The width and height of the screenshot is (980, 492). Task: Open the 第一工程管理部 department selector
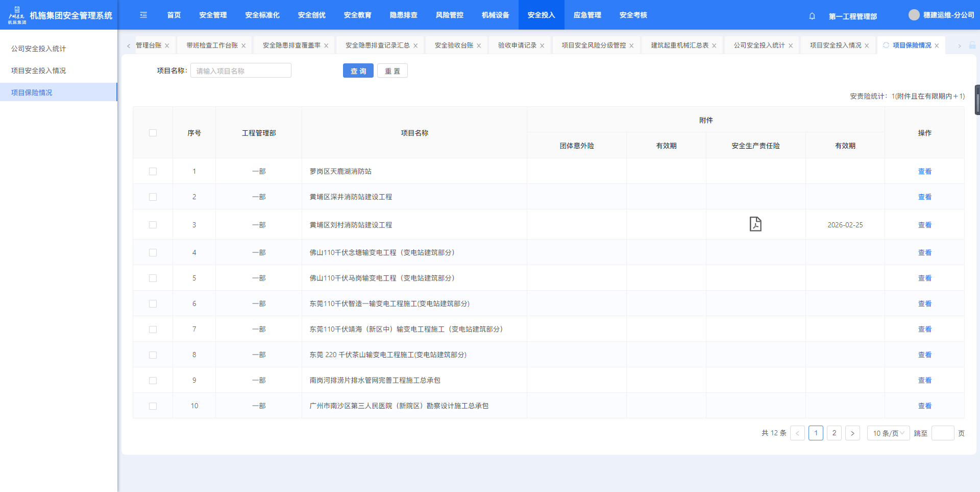852,16
